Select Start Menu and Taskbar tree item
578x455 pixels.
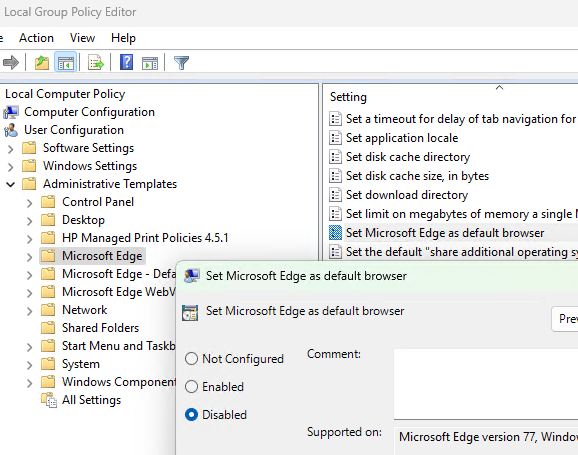119,346
